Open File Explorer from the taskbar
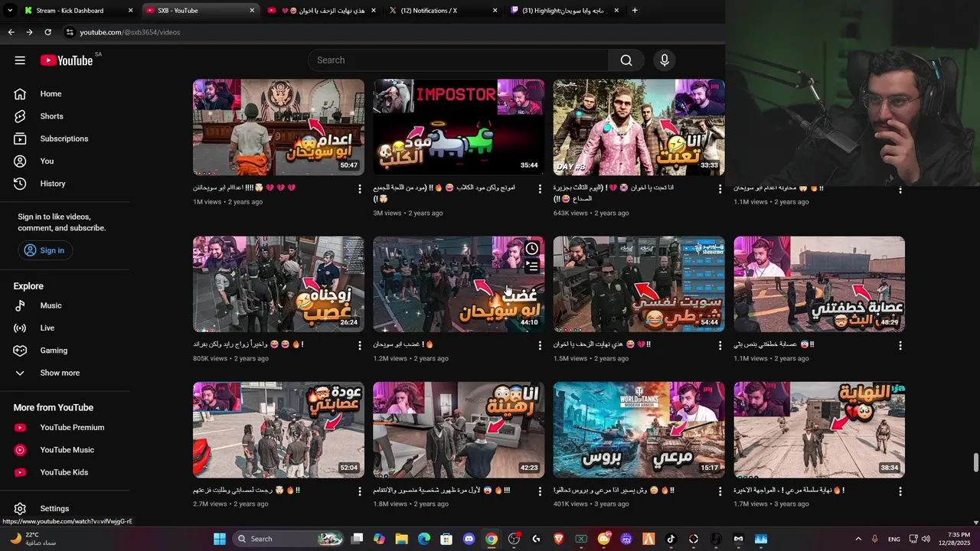 (401, 539)
